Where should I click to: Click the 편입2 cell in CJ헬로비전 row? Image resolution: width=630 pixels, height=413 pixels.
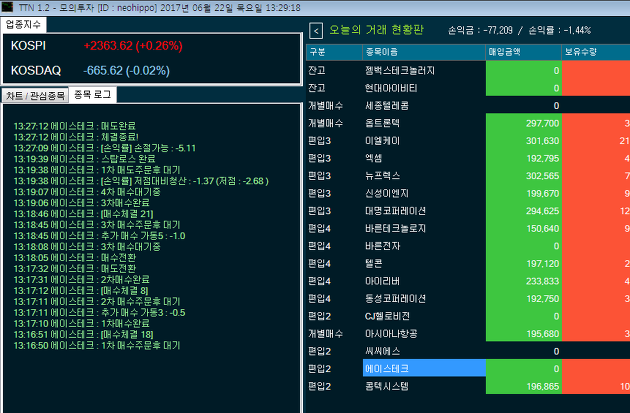(334, 316)
